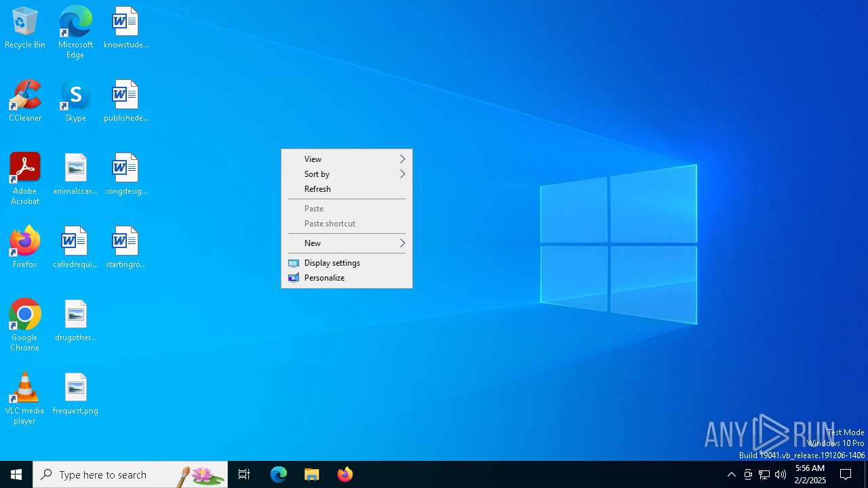The width and height of the screenshot is (868, 488).
Task: Open Personalize from the context menu
Action: 347,278
